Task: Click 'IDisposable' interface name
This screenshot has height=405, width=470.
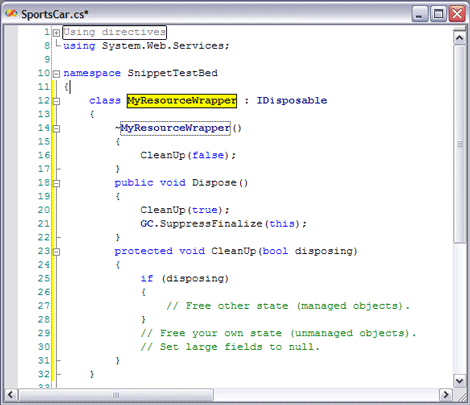Action: coord(292,101)
